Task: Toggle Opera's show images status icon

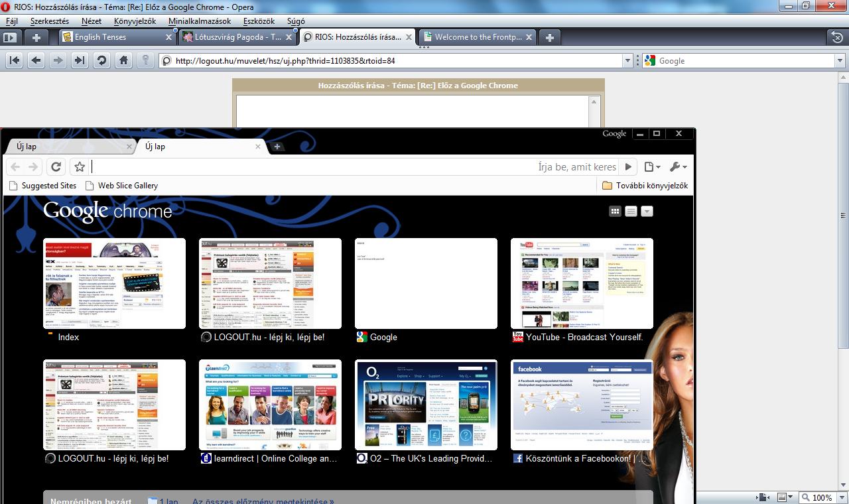Action: pos(781,497)
